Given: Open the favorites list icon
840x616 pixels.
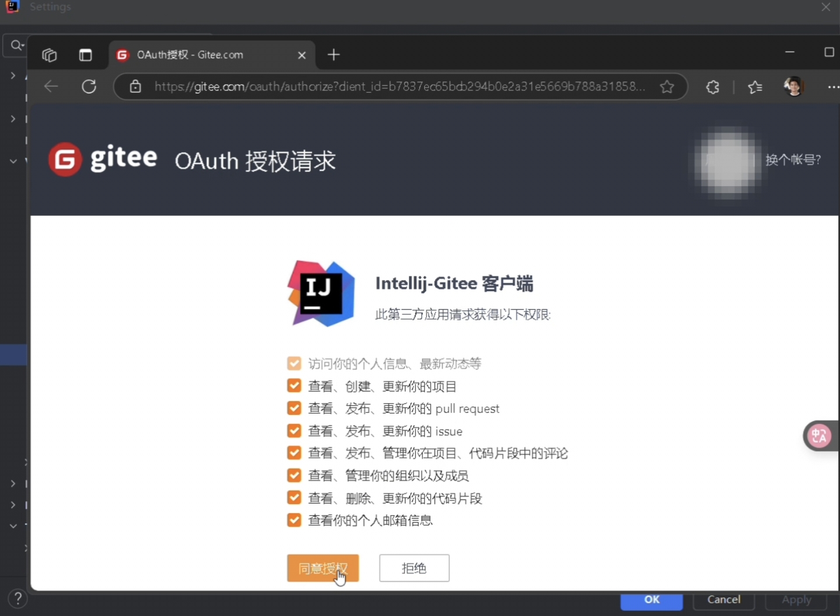Looking at the screenshot, I should [755, 87].
